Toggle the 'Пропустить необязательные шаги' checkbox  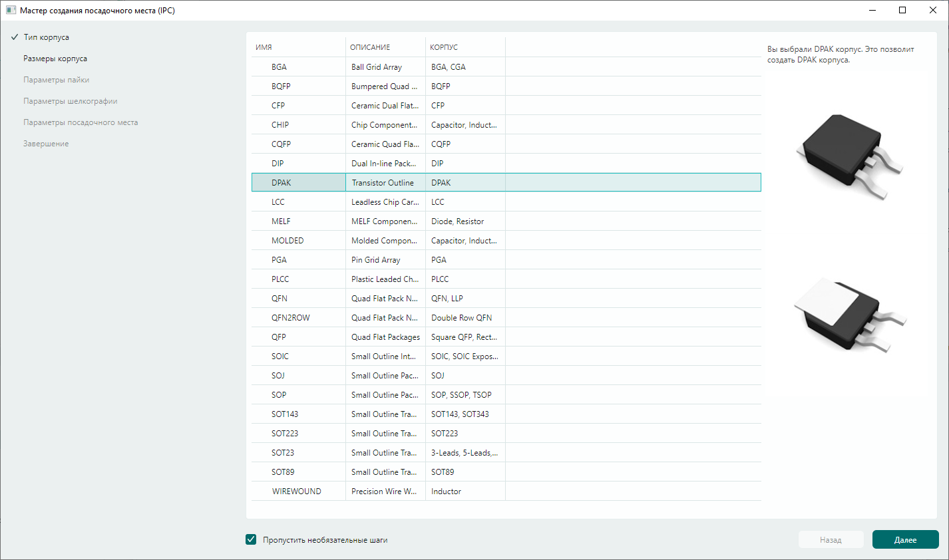point(251,539)
